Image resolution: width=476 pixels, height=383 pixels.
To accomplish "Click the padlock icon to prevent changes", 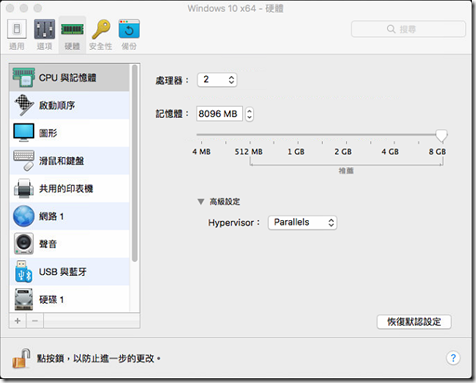I will coord(21,359).
